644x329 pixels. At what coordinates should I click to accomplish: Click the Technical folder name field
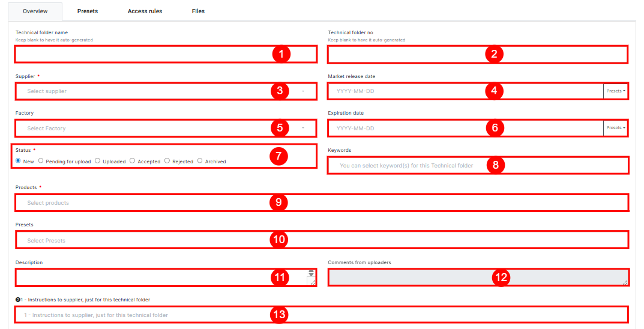(x=144, y=54)
